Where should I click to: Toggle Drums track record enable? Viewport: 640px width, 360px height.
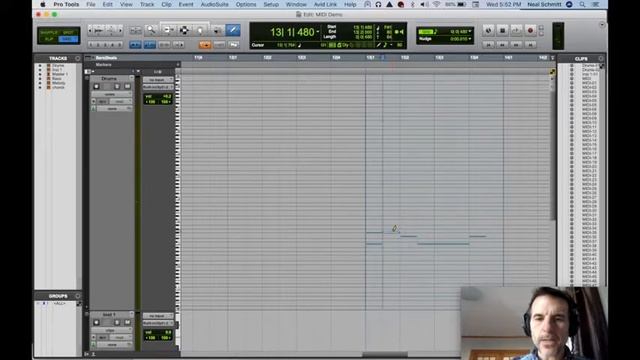coord(96,87)
